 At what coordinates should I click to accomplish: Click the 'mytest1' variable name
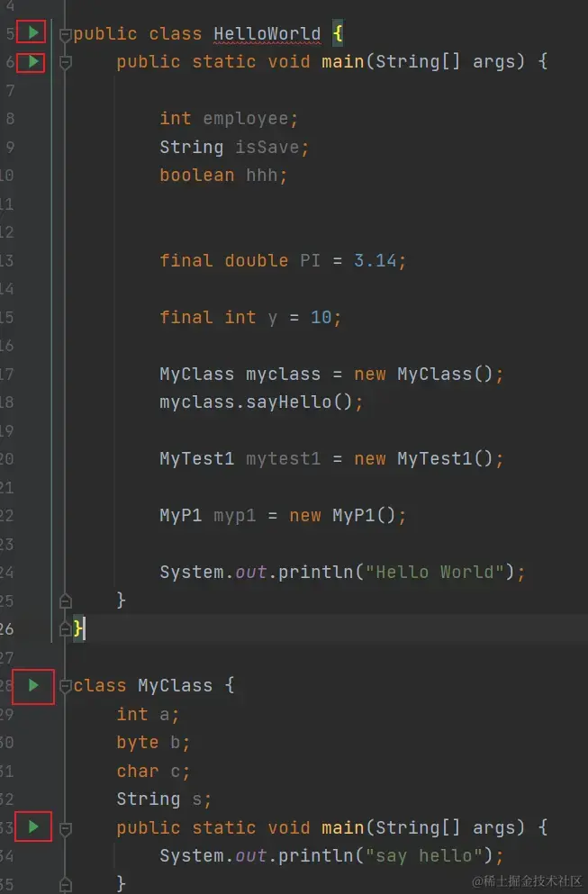(x=283, y=459)
